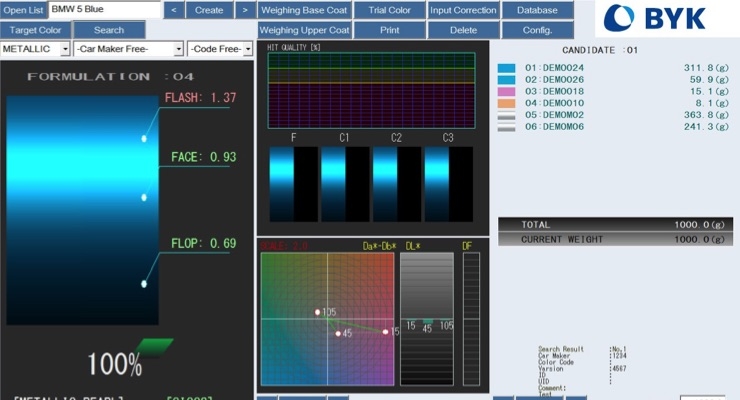Click the FACE point on the gradient
The height and width of the screenshot is (400, 740).
click(x=144, y=197)
